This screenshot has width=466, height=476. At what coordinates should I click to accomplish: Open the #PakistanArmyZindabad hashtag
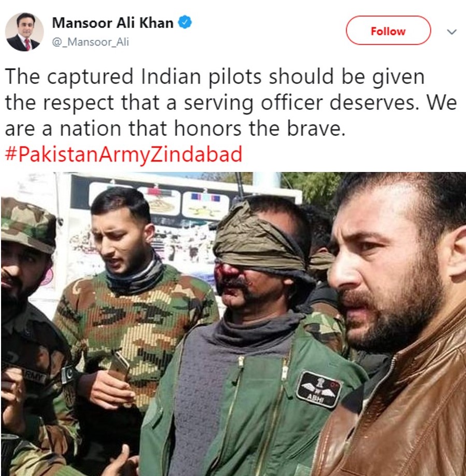[x=124, y=154]
